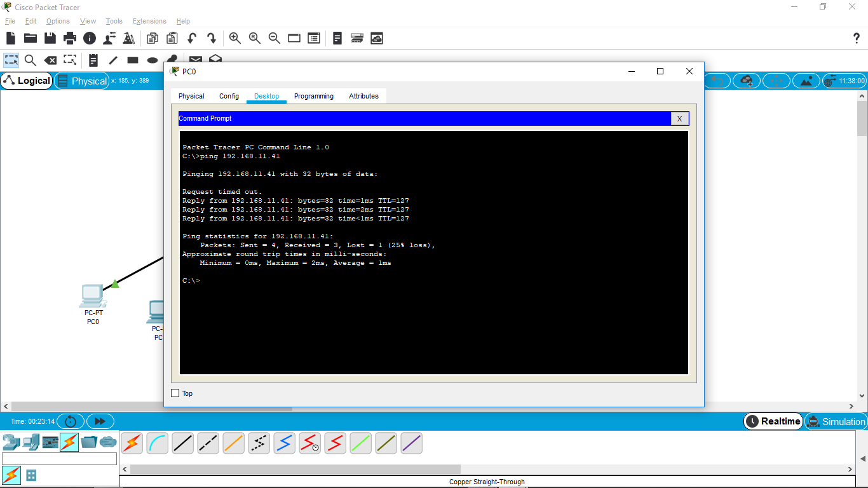Close Command Prompt with the X button

pyautogui.click(x=679, y=119)
